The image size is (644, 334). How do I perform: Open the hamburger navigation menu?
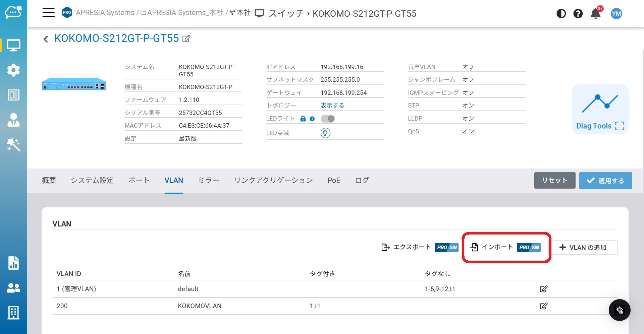48,13
